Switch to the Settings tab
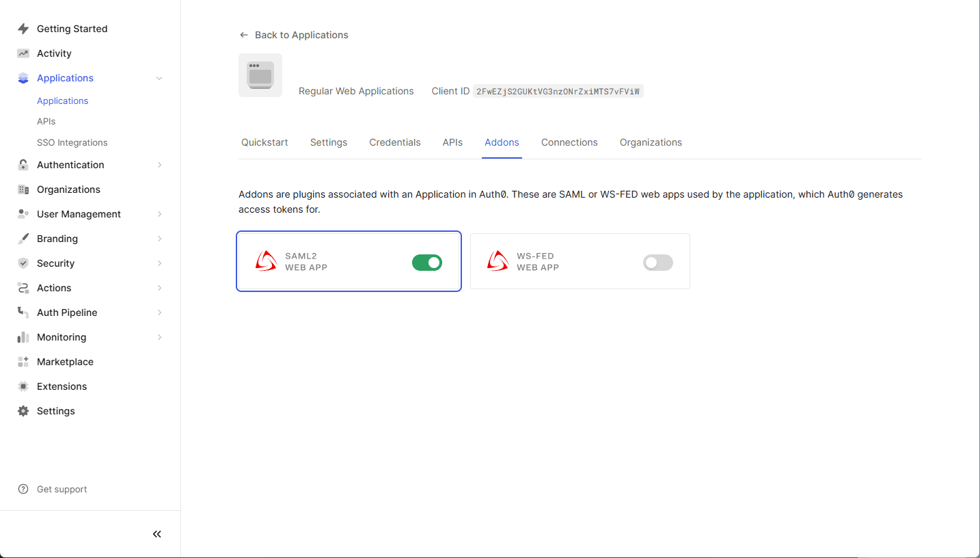 (329, 142)
